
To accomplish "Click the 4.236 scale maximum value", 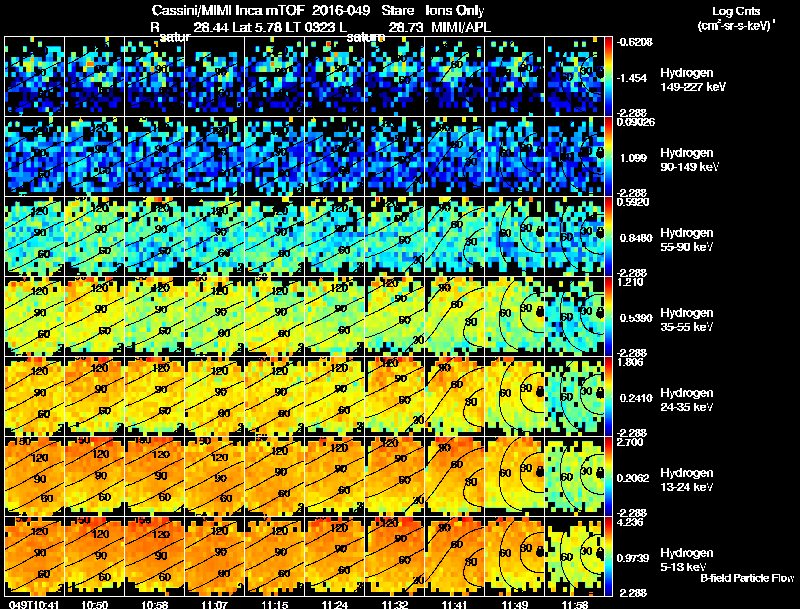I will [631, 522].
